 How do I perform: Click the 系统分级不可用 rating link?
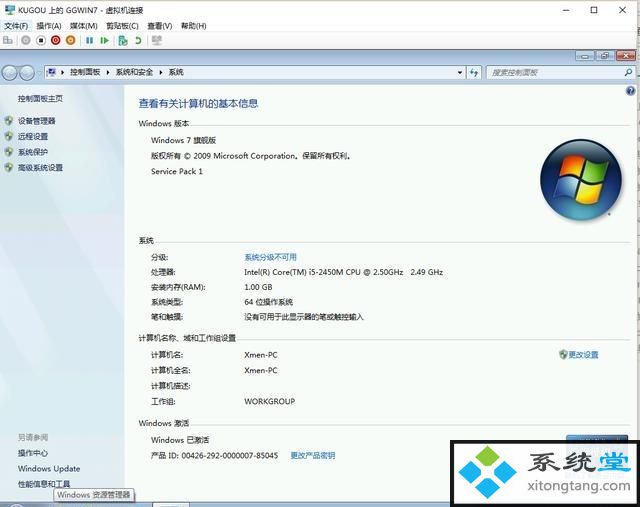[x=270, y=257]
